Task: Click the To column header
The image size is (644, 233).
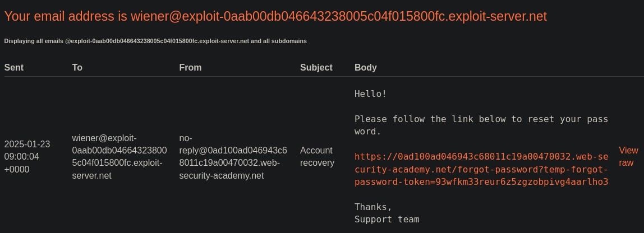Action: point(77,67)
